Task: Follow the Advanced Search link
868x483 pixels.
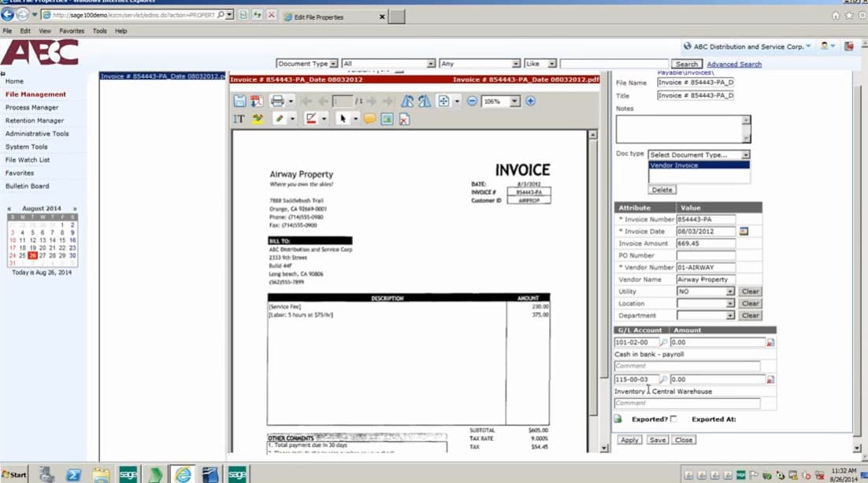Action: 734,64
